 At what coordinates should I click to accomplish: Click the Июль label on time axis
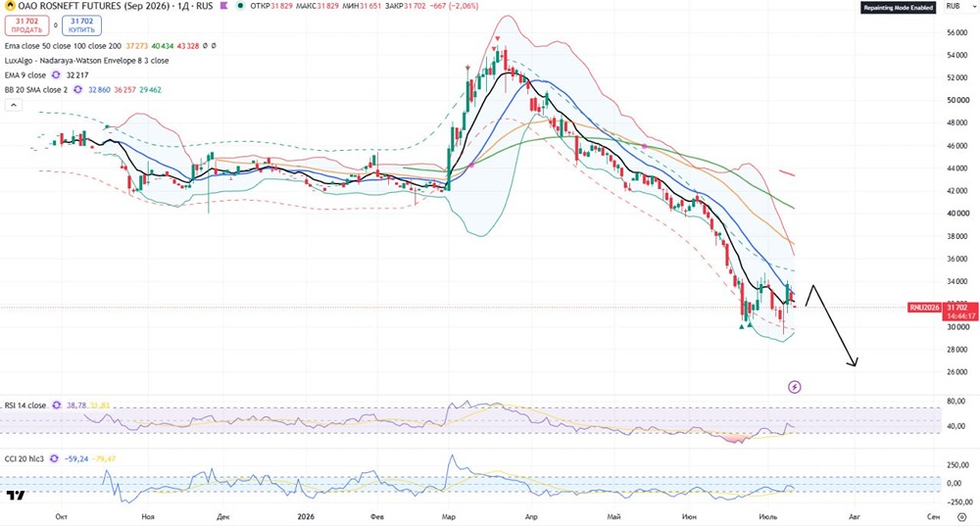[x=767, y=516]
